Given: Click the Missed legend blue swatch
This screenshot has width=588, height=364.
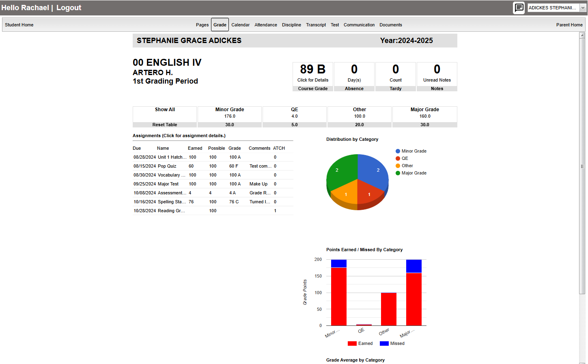Looking at the screenshot, I should [x=384, y=343].
